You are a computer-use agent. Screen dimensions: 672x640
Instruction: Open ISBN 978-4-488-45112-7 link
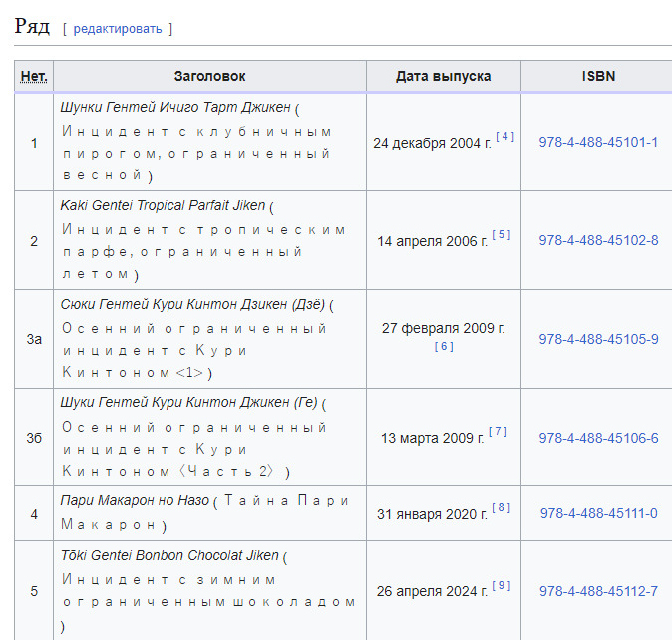pos(598,591)
